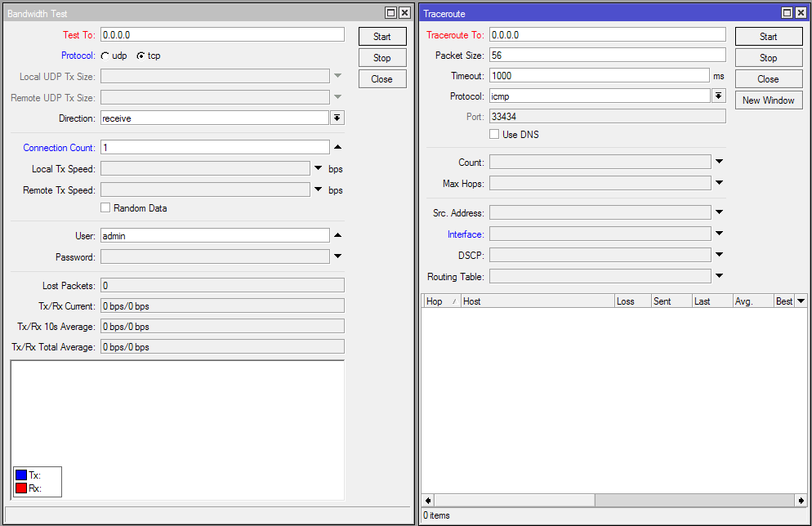Sort by the Best column header
812x526 pixels.
784,301
